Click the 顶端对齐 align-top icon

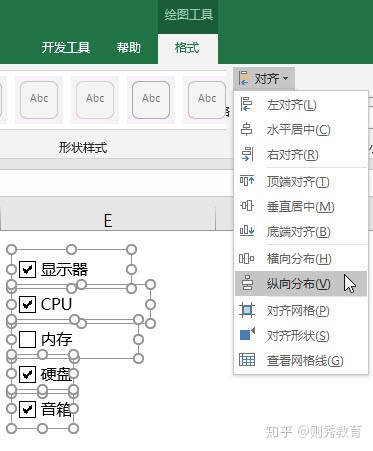pyautogui.click(x=247, y=181)
